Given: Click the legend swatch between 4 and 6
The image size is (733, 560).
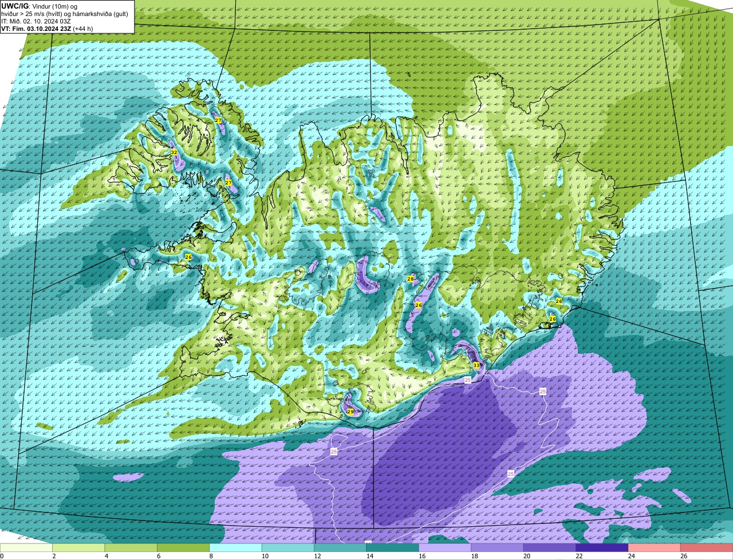Looking at the screenshot, I should (131, 547).
